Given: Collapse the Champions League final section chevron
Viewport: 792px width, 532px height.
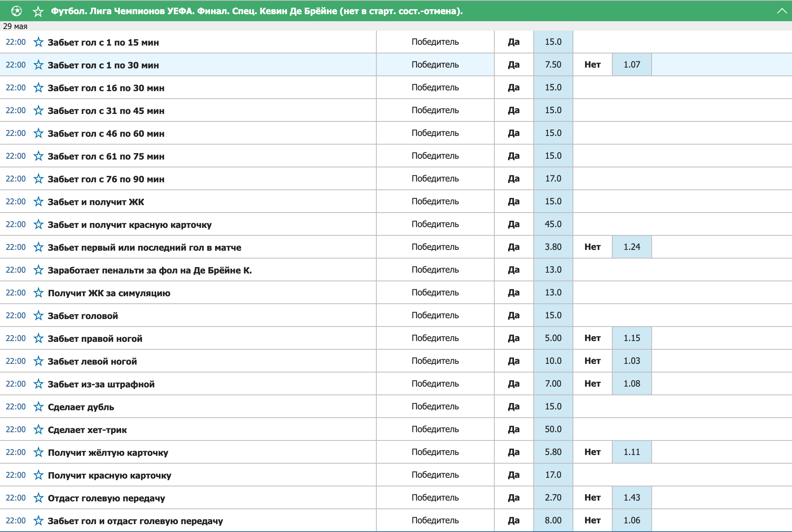Looking at the screenshot, I should click(x=782, y=11).
